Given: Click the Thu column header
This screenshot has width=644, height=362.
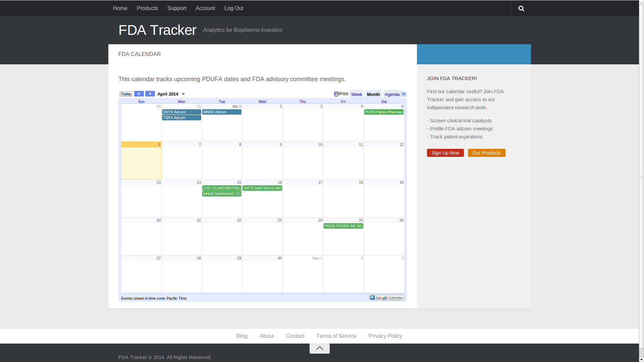Looking at the screenshot, I should [303, 102].
